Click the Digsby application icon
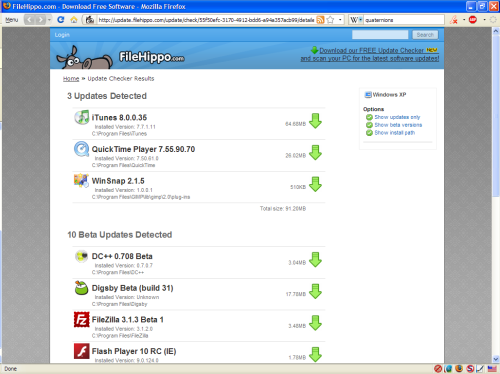Viewport: 500px width, 374px height. pos(82,288)
